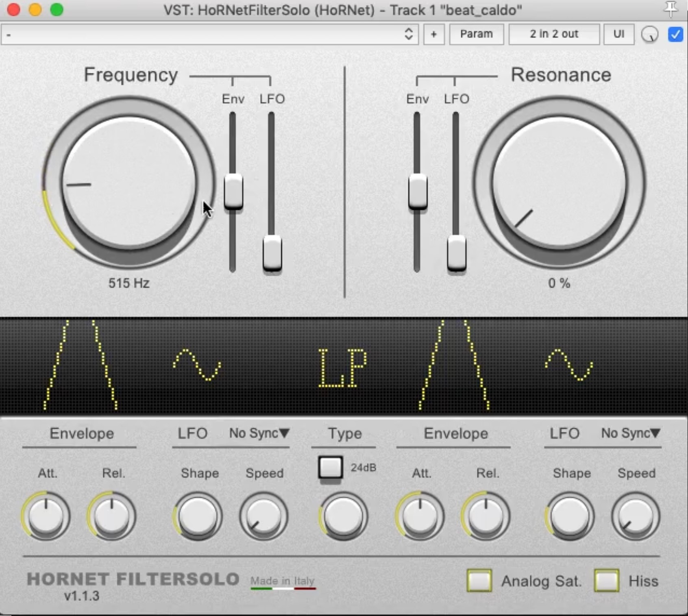Click the wet/dry mix knob icon
This screenshot has width=688, height=616.
[650, 35]
